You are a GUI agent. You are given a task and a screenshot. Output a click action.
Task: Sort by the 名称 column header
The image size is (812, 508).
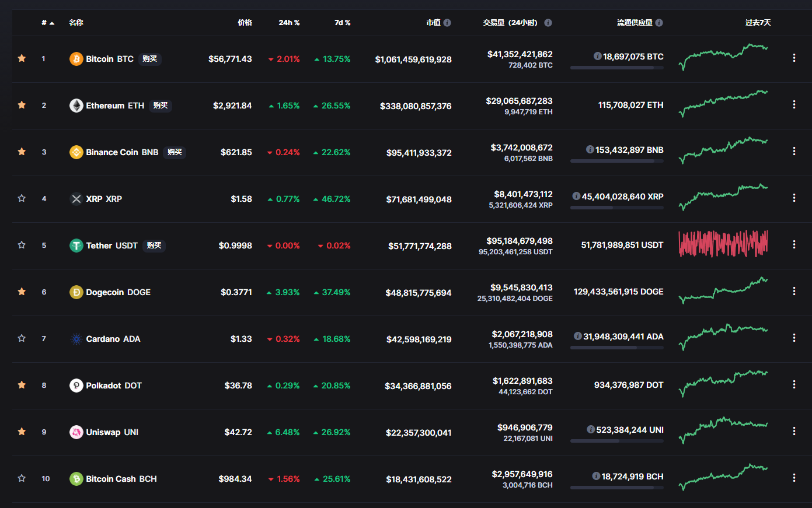pos(76,23)
